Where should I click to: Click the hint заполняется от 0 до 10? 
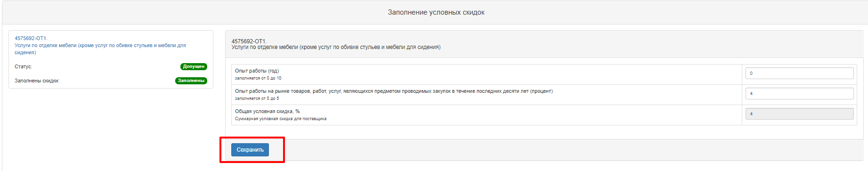click(x=258, y=78)
